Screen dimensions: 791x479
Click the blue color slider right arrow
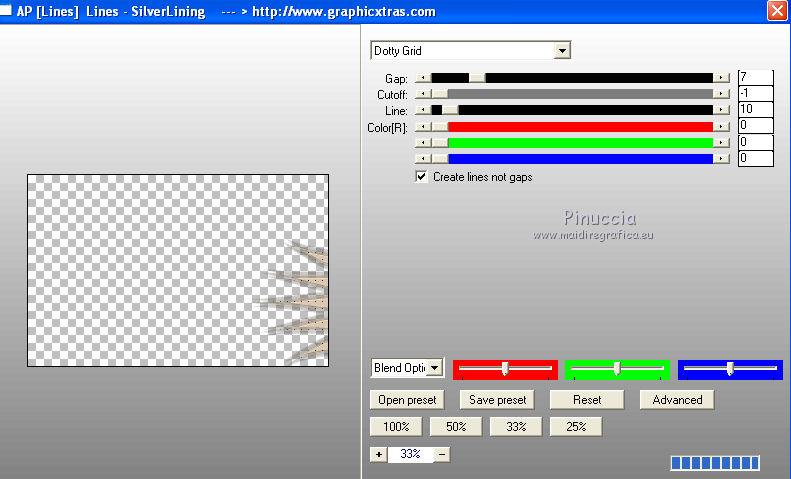point(721,159)
